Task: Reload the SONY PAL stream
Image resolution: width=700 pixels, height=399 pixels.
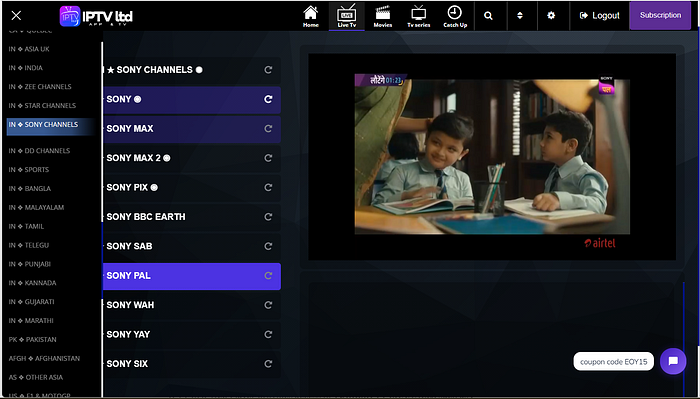Action: (x=268, y=275)
